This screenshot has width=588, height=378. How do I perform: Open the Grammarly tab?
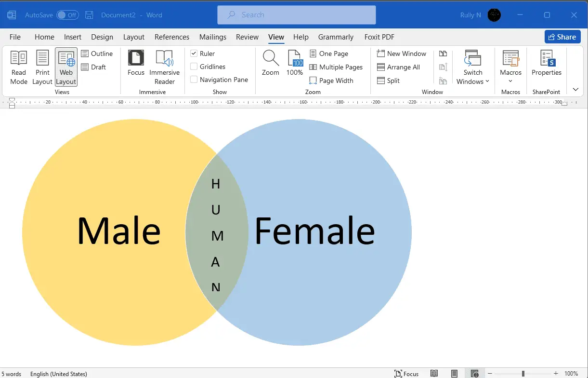point(336,37)
